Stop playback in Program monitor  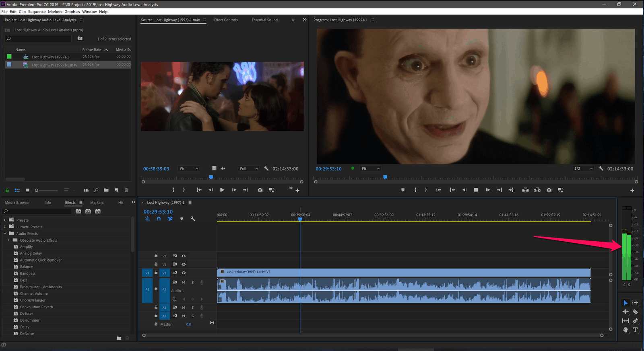tap(476, 190)
